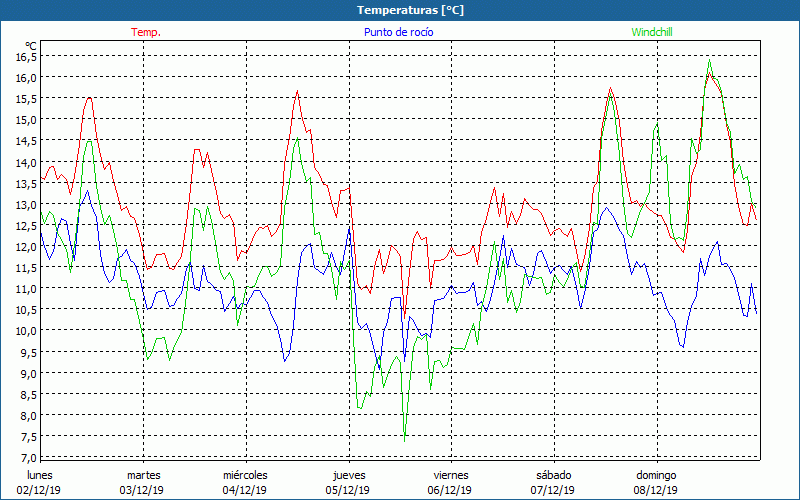Viewport: 800px width, 500px height.
Task: Click the 'martes' day label
Action: pyautogui.click(x=144, y=475)
